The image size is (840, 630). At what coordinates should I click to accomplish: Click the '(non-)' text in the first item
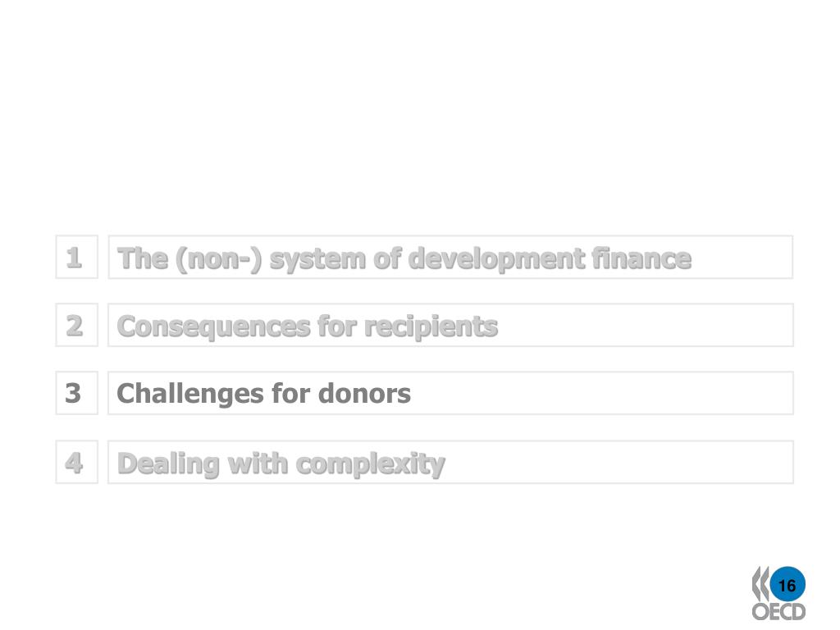click(218, 259)
